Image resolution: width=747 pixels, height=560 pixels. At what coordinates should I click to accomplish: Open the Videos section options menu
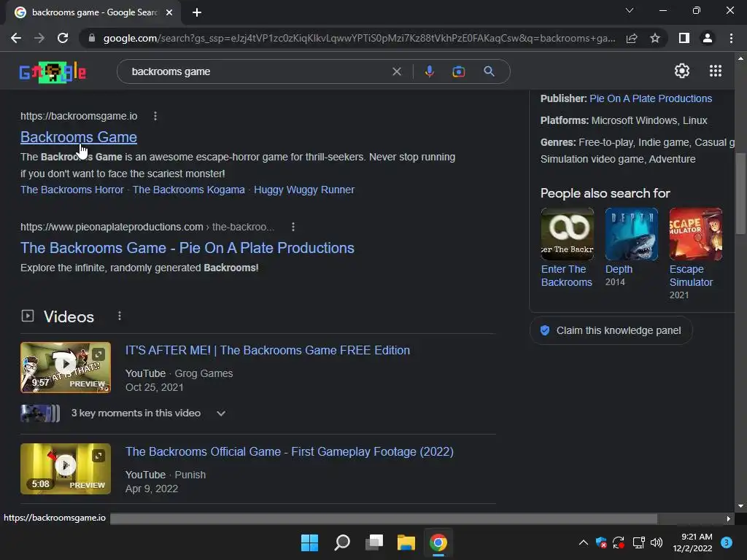coord(120,316)
